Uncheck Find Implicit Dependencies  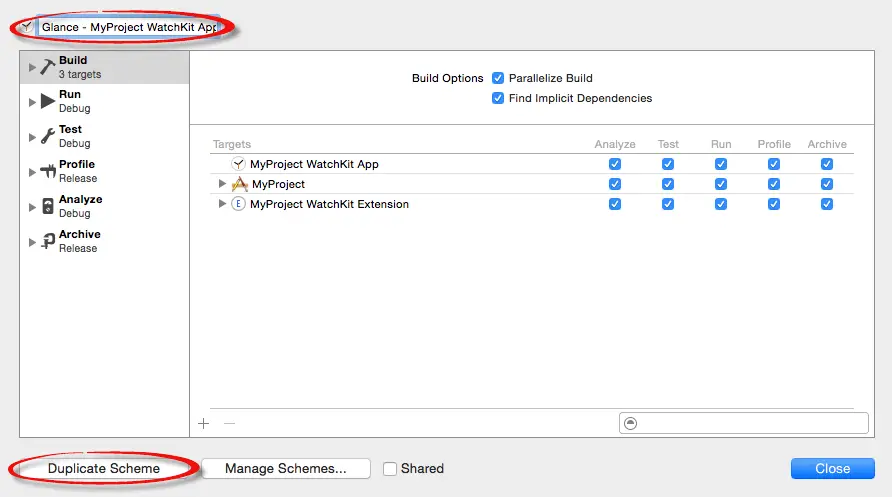(498, 98)
